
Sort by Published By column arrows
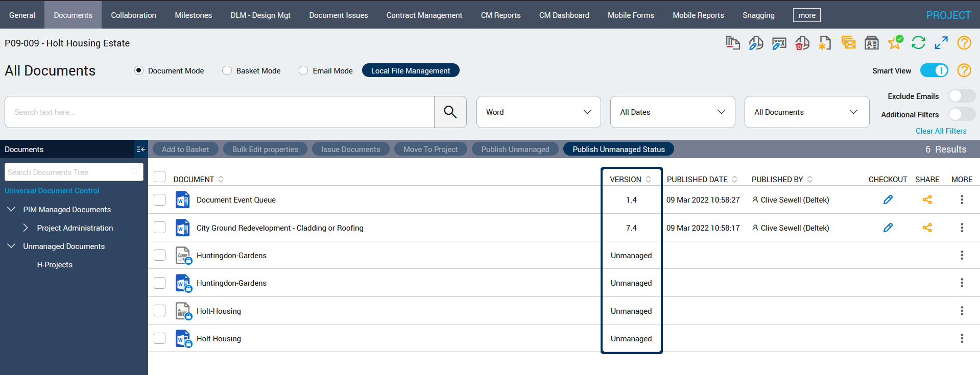click(x=810, y=179)
